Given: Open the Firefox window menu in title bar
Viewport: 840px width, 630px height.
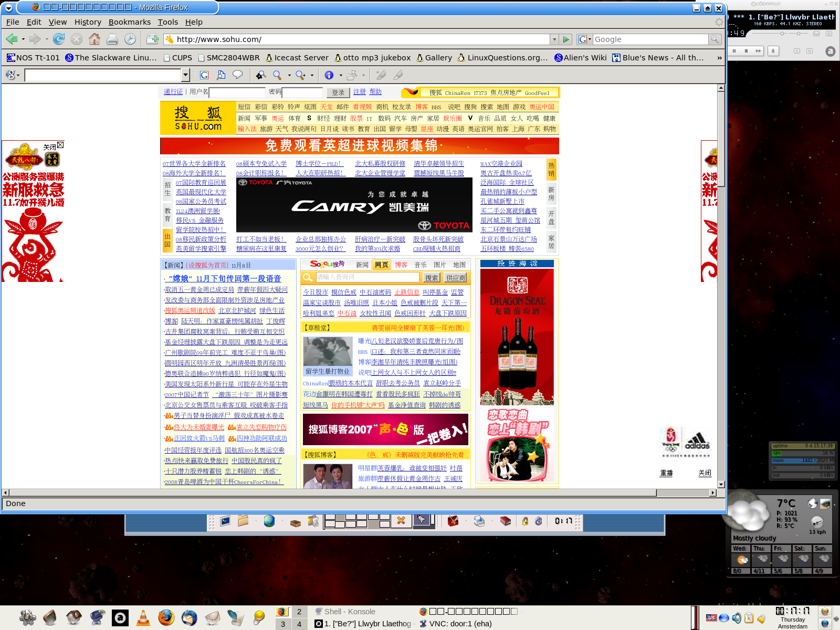Looking at the screenshot, I should 8,8.
